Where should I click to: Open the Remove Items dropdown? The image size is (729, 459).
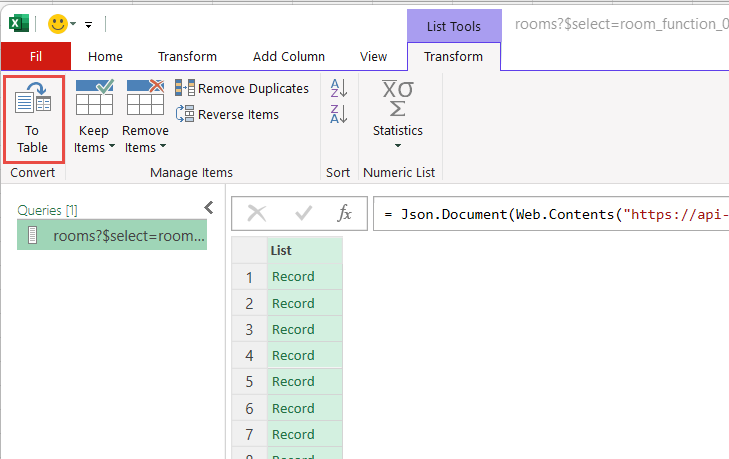click(145, 138)
